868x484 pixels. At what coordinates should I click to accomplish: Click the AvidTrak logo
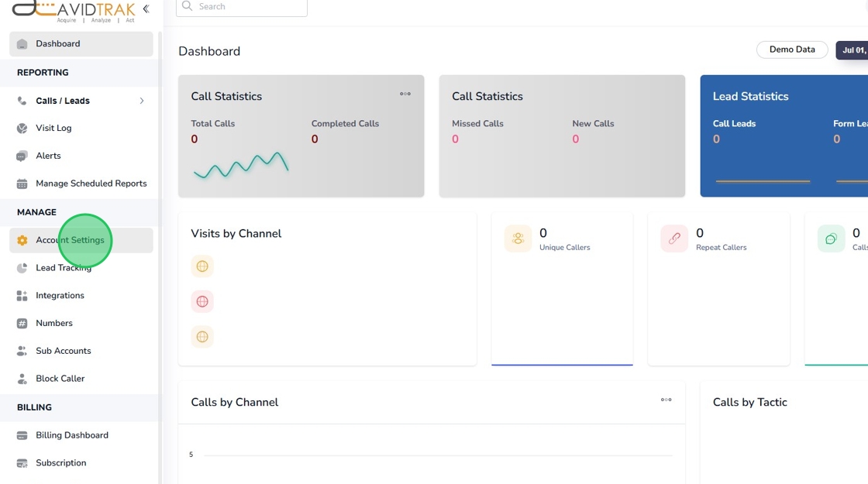pos(74,11)
